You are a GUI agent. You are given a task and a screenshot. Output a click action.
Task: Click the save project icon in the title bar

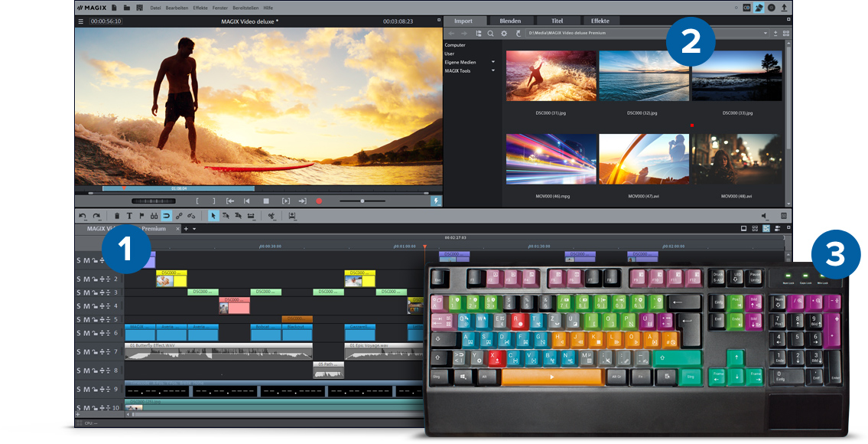pos(139,8)
